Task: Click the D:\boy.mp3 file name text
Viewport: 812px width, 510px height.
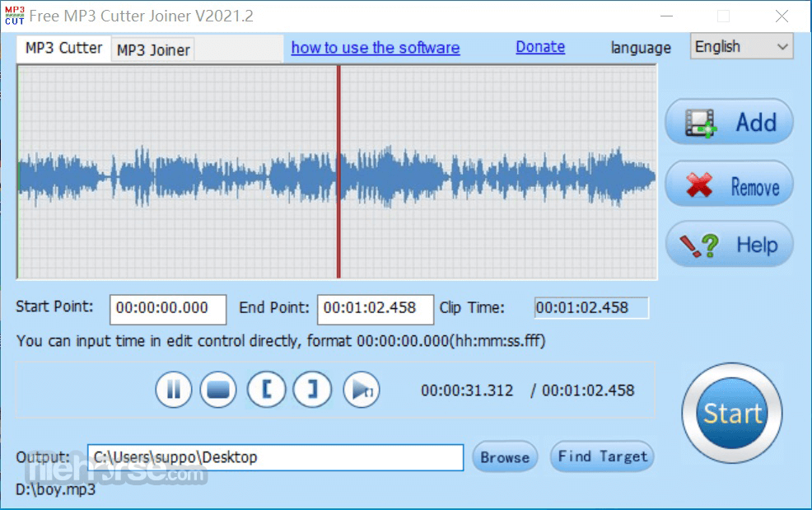Action: tap(56, 489)
